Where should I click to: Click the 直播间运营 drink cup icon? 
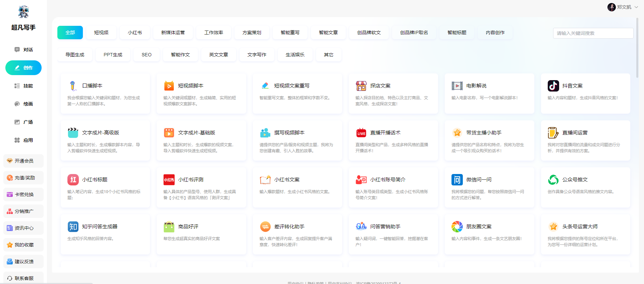click(553, 133)
